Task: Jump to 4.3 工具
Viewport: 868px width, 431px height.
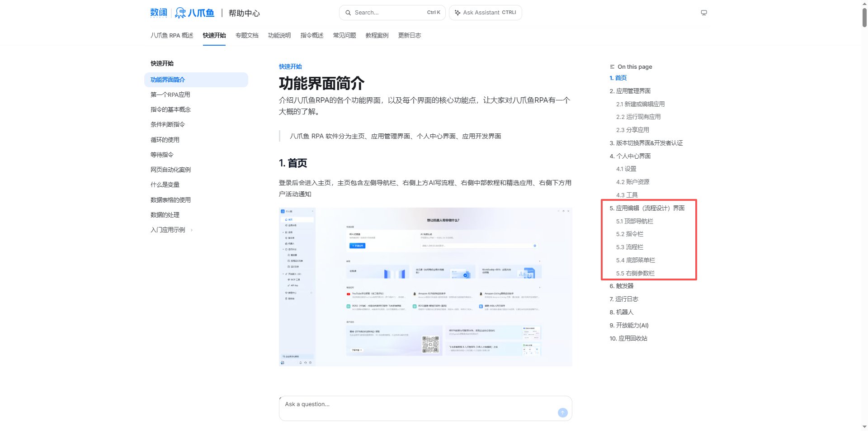Action: click(627, 195)
